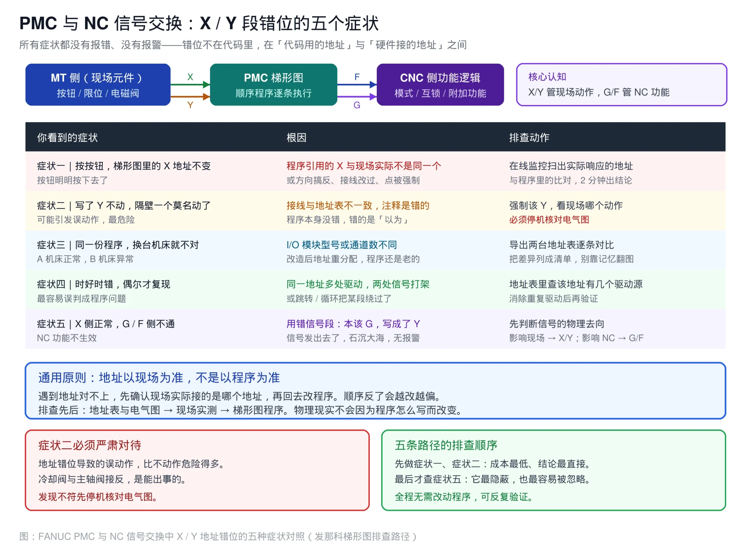Click the 'CNC 侧功能逻辑' purple box
Viewport: 751px width, 560px height.
coord(440,84)
